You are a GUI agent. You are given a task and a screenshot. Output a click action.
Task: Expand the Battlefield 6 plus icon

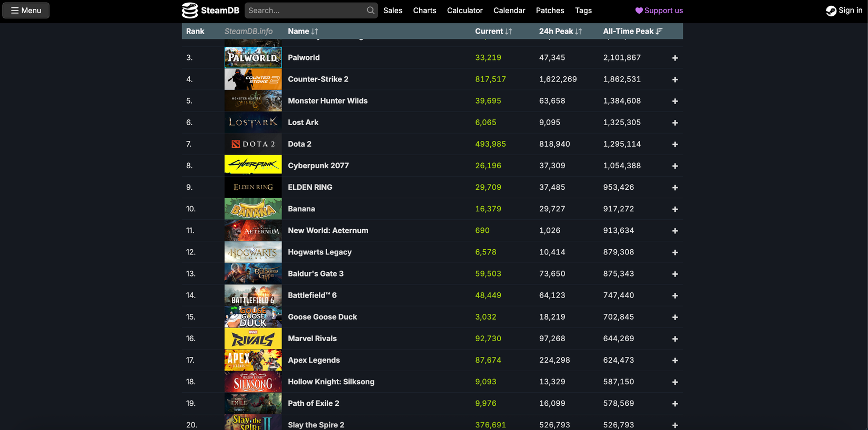pos(675,295)
